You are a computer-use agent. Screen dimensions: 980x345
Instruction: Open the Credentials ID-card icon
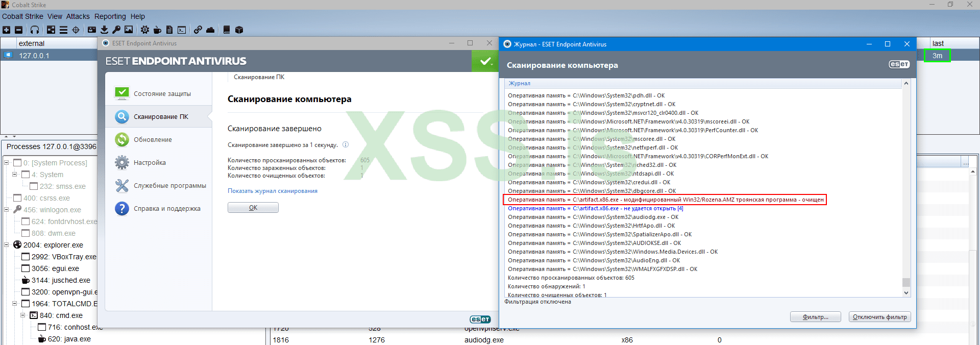coord(92,30)
